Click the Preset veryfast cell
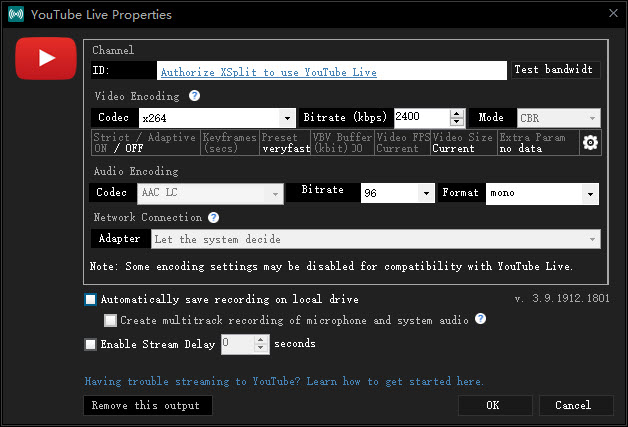 coord(285,143)
